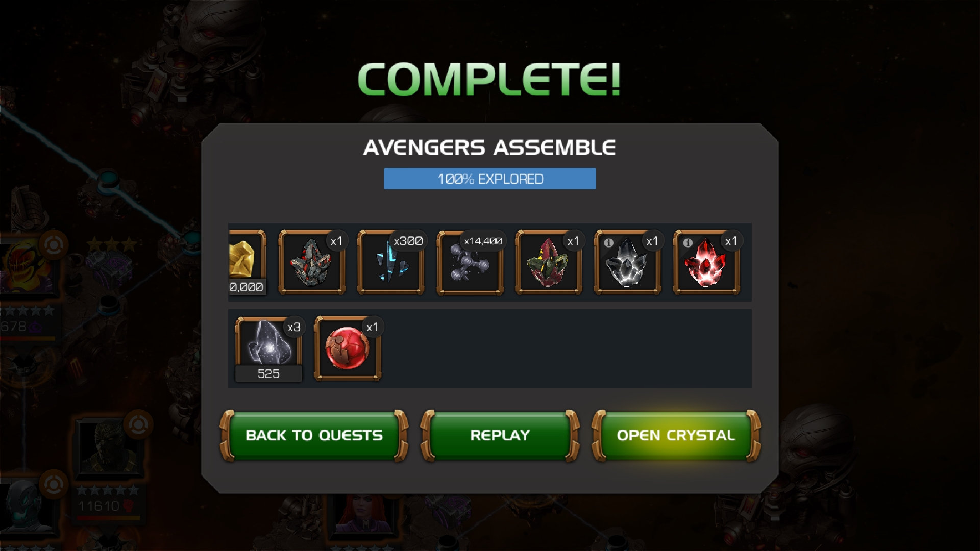The image size is (980, 551).
Task: Click the Back to Quests button
Action: pyautogui.click(x=314, y=435)
